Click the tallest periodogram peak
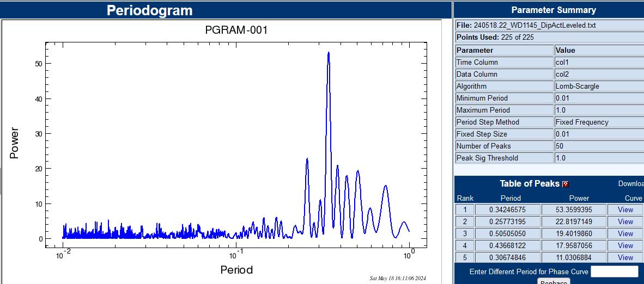This screenshot has height=284, width=644. pyautogui.click(x=329, y=53)
